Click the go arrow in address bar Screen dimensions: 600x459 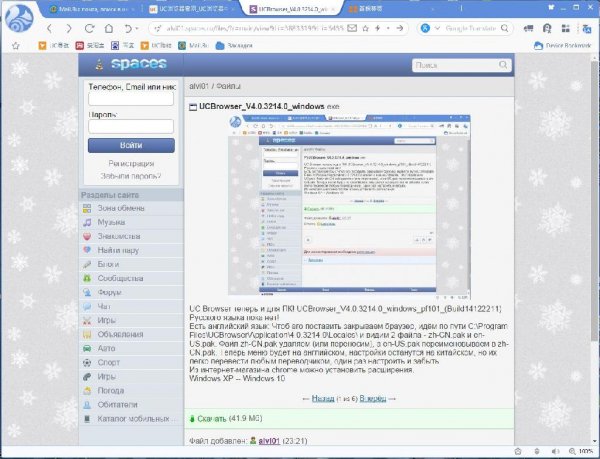(x=400, y=28)
